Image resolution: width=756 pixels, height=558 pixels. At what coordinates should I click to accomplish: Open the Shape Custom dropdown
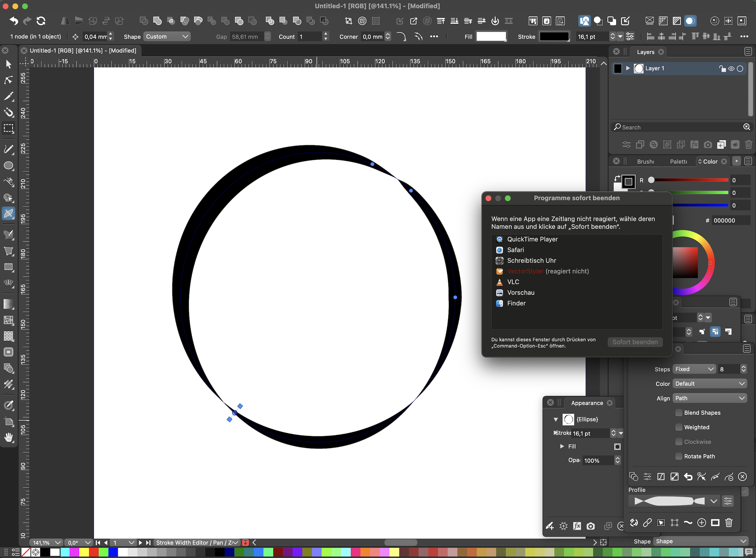point(166,37)
